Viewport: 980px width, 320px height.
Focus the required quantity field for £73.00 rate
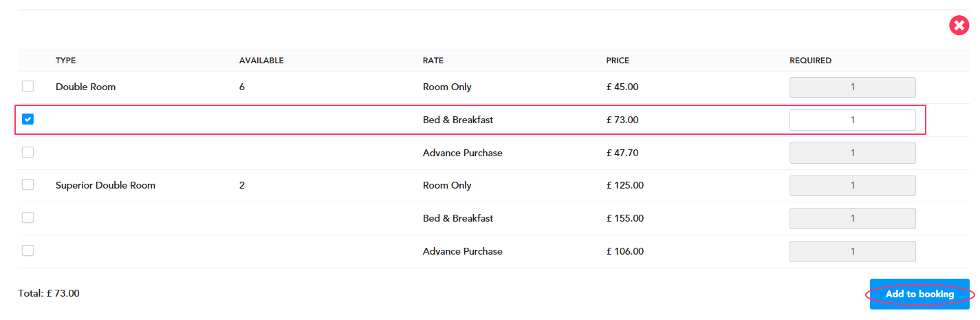pyautogui.click(x=852, y=120)
